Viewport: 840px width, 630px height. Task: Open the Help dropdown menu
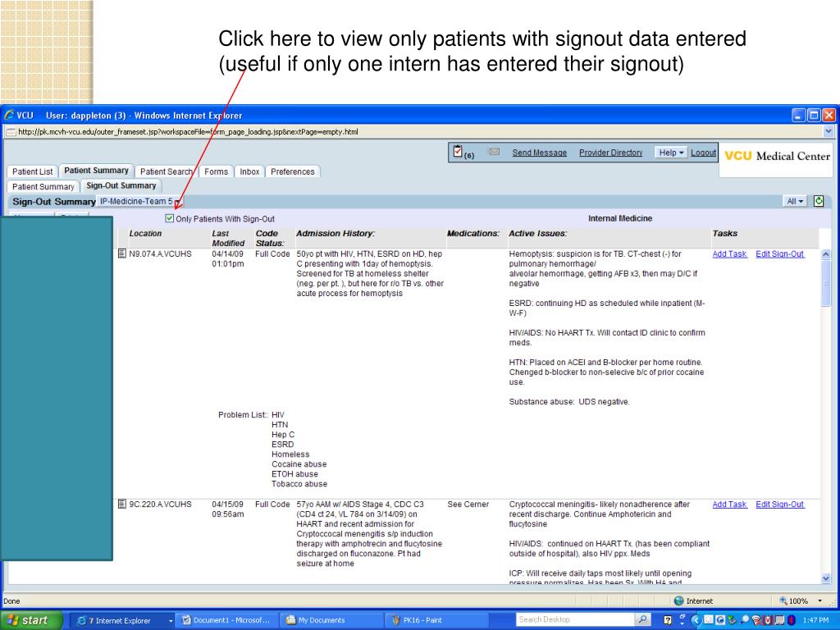(x=671, y=152)
